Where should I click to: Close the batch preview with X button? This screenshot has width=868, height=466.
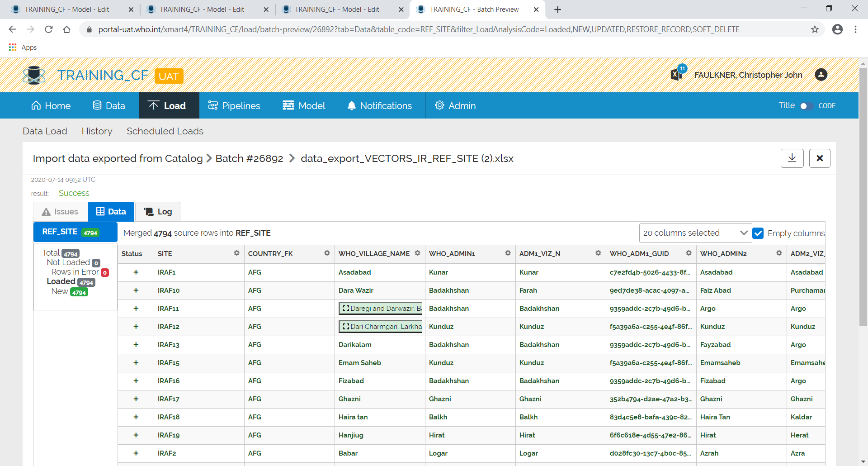(820, 158)
